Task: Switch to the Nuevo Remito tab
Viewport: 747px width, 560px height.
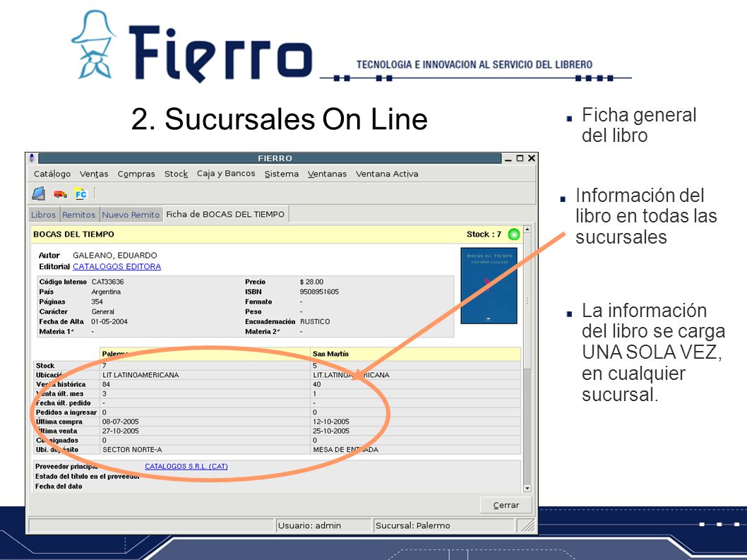Action: tap(131, 215)
